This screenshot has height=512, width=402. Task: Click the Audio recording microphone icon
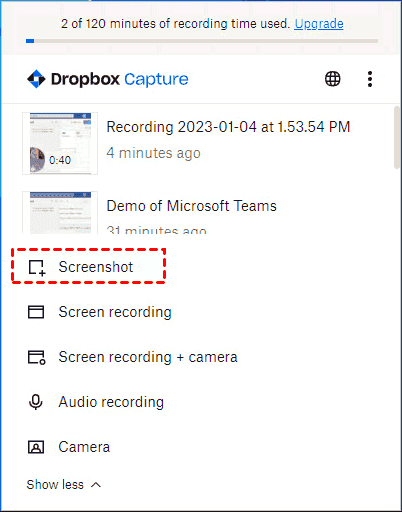[36, 402]
